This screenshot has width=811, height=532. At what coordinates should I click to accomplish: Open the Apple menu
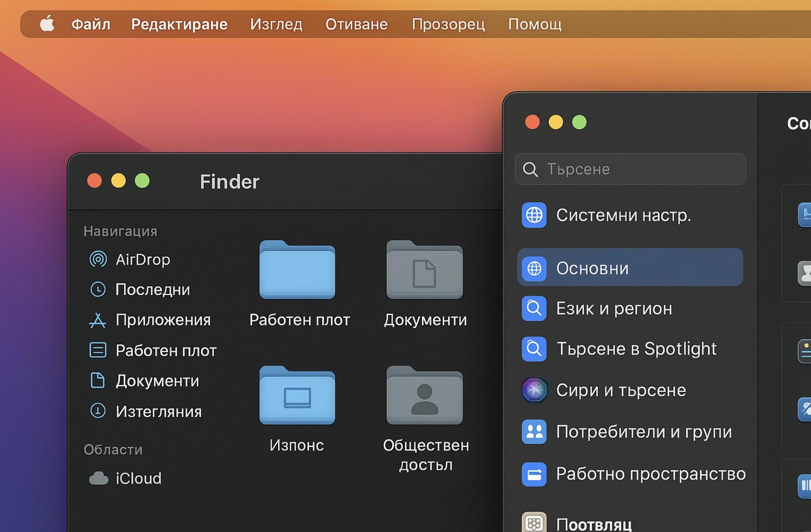pos(47,24)
